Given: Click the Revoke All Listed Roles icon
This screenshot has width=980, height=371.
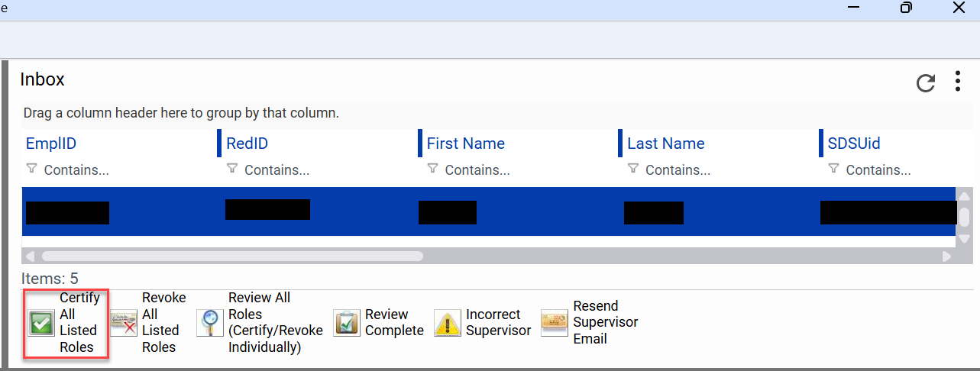Looking at the screenshot, I should pos(124,323).
